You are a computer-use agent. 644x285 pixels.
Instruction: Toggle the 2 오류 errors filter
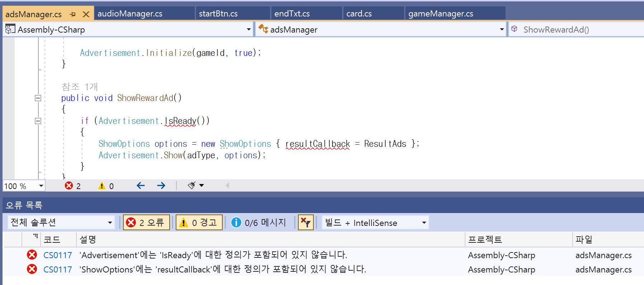(146, 223)
